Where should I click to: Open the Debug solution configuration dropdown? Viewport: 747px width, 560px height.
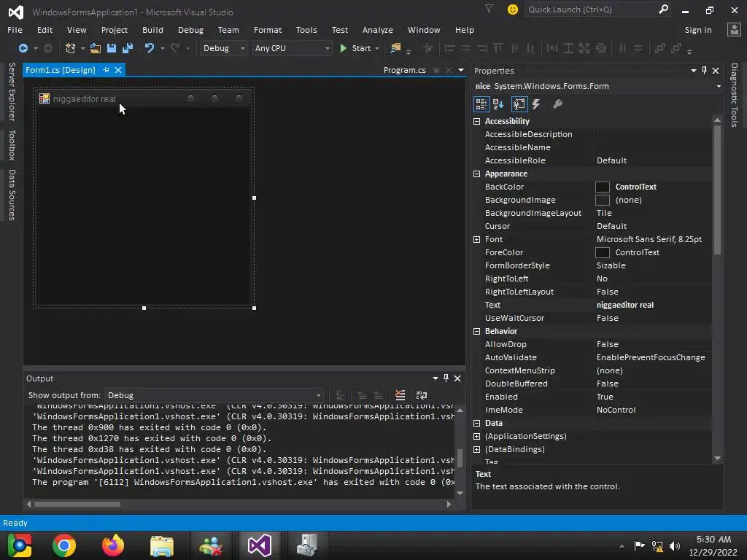223,48
